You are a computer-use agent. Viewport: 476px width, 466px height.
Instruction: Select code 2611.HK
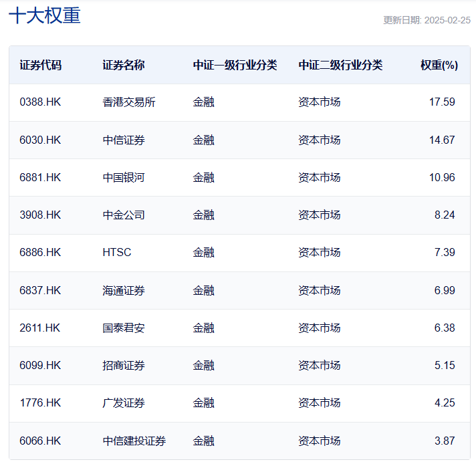pos(39,328)
